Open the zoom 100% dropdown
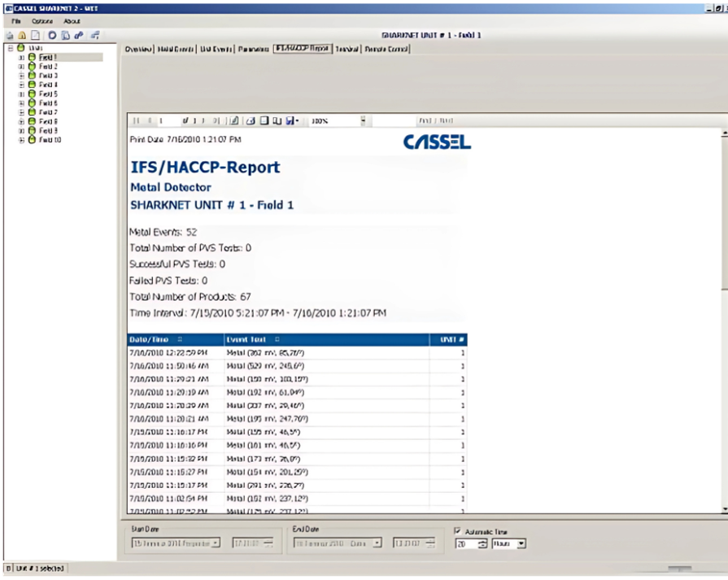Image resolution: width=728 pixels, height=580 pixels. pyautogui.click(x=363, y=120)
